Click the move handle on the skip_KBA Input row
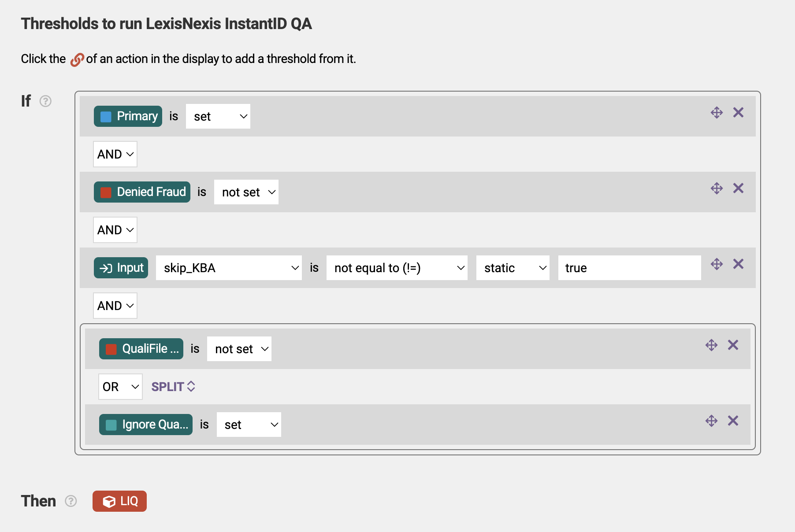795x532 pixels. (x=717, y=264)
